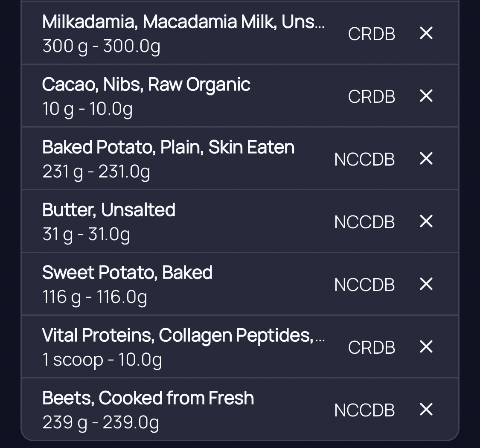
Task: Click the 300 g - 300.0g amount
Action: (x=101, y=46)
